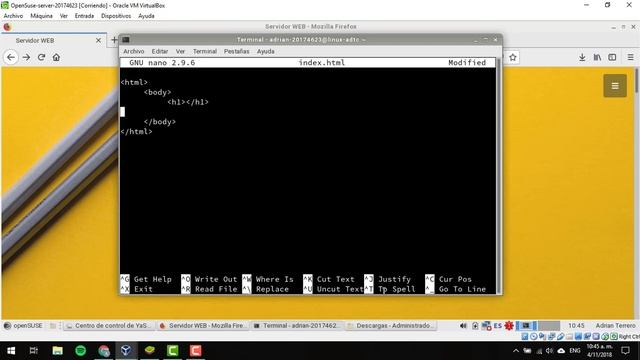Open the Adrian Terrero user menu
This screenshot has width=640, height=360.
pos(615,326)
